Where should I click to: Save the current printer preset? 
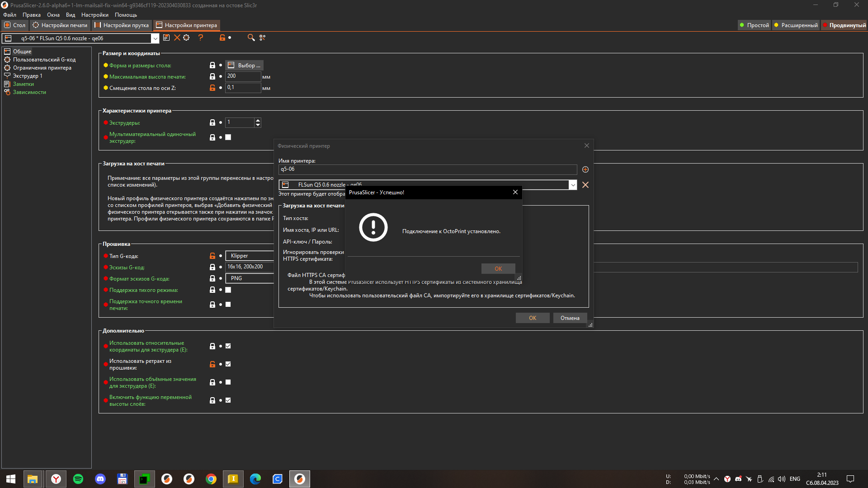pos(166,38)
